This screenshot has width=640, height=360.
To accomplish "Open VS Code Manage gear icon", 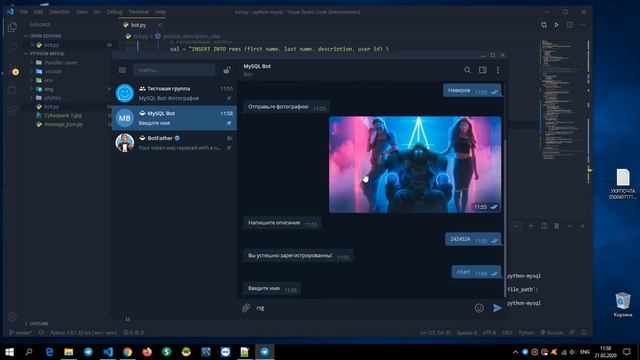I will pos(12,317).
